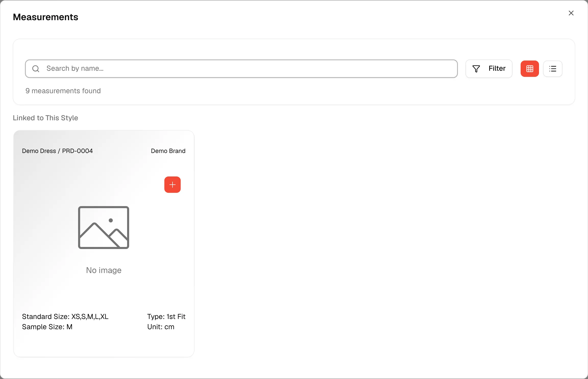Screen dimensions: 588x379
Task: Click the search by name field
Action: point(241,69)
